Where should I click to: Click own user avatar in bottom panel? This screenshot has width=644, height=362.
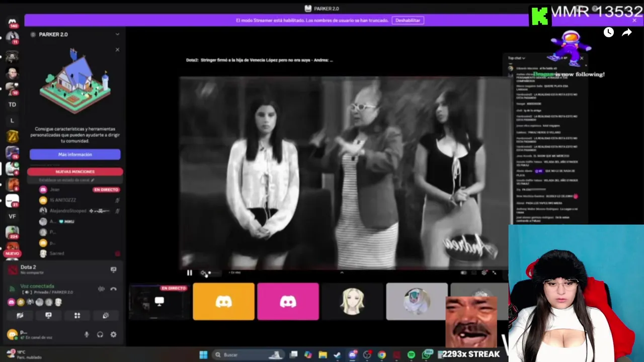[12, 334]
